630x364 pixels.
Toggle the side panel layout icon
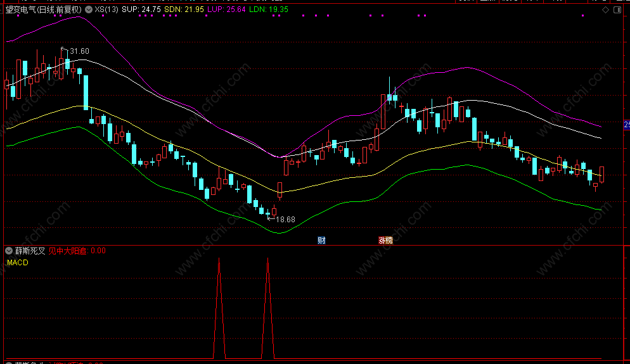617,9
